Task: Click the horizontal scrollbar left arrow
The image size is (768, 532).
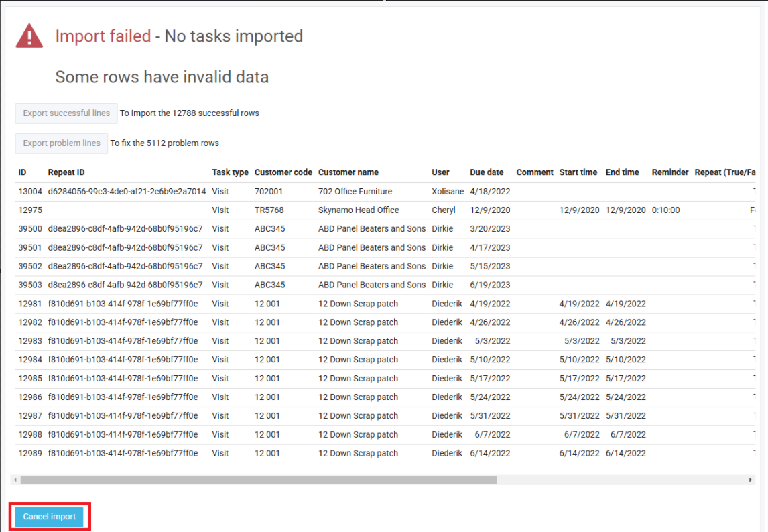Action: click(15, 480)
